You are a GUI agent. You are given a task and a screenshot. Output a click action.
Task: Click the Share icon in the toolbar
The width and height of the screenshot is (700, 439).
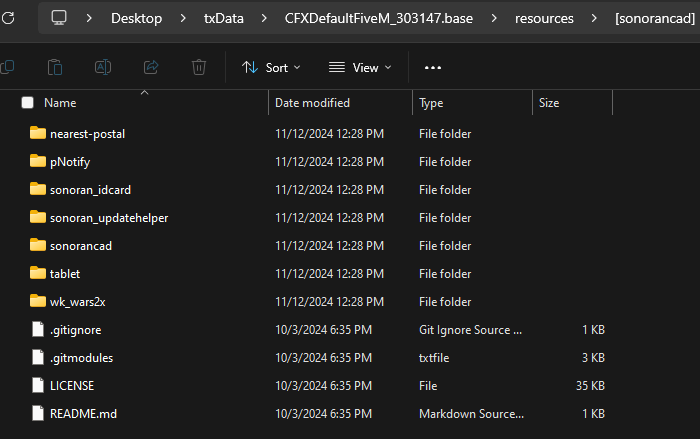[151, 67]
